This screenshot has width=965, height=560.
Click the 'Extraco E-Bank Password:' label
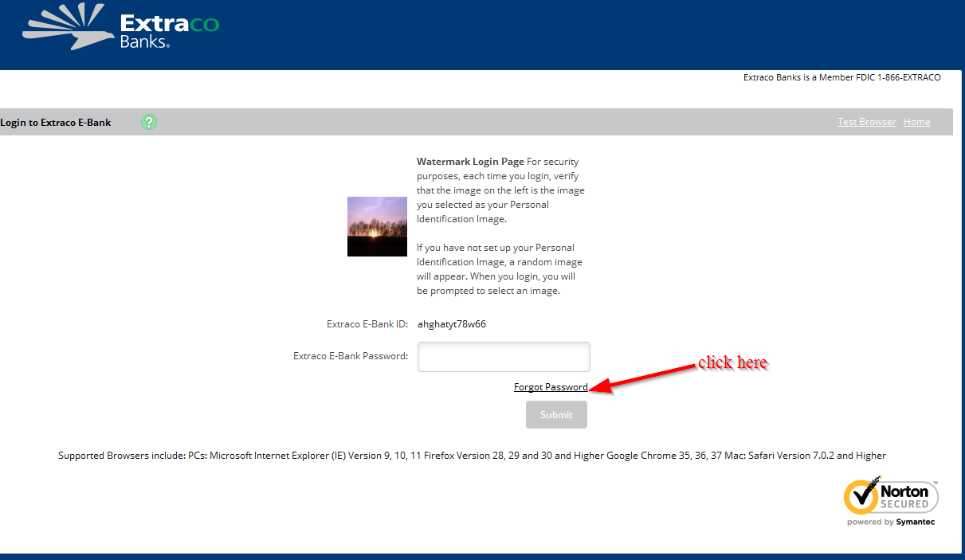[x=351, y=356]
